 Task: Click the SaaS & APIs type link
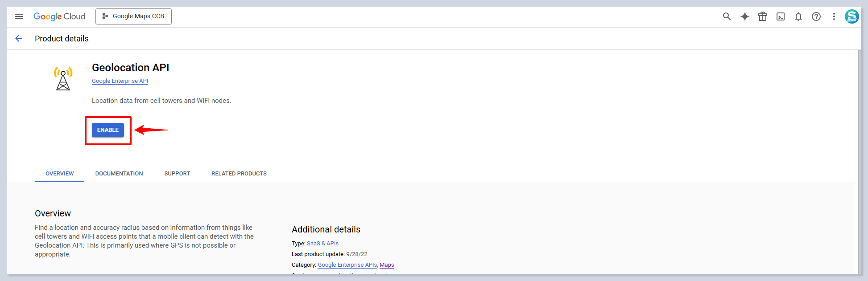point(322,244)
